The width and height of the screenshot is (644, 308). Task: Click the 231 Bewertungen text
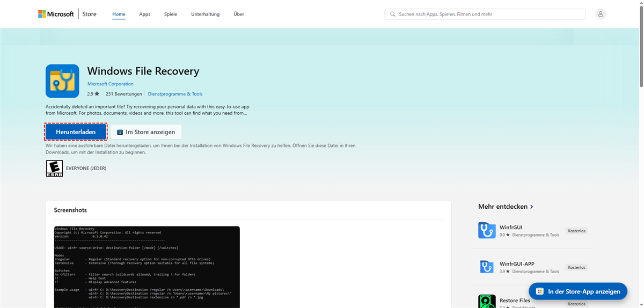(x=124, y=94)
